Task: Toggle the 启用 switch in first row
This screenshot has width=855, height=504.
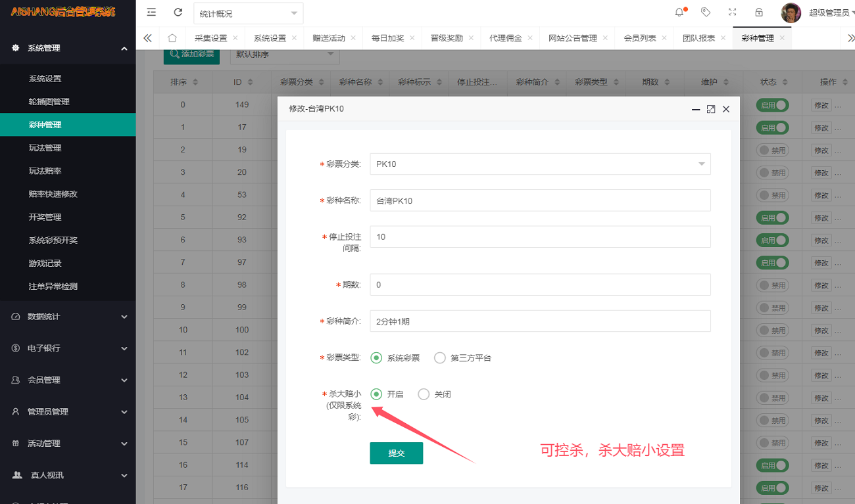Action: (x=772, y=105)
